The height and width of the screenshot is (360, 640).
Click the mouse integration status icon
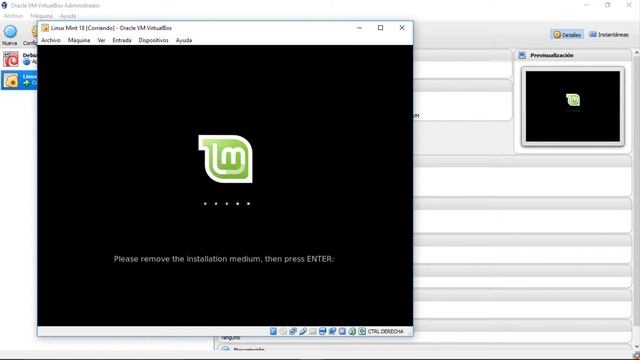point(352,331)
